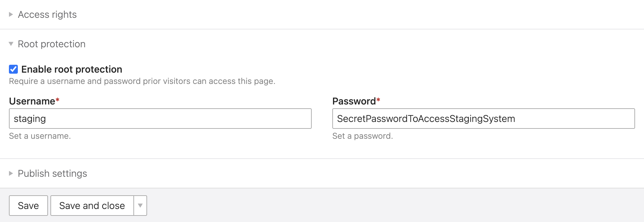
Task: Click the Root protection heading text
Action: pyautogui.click(x=51, y=44)
